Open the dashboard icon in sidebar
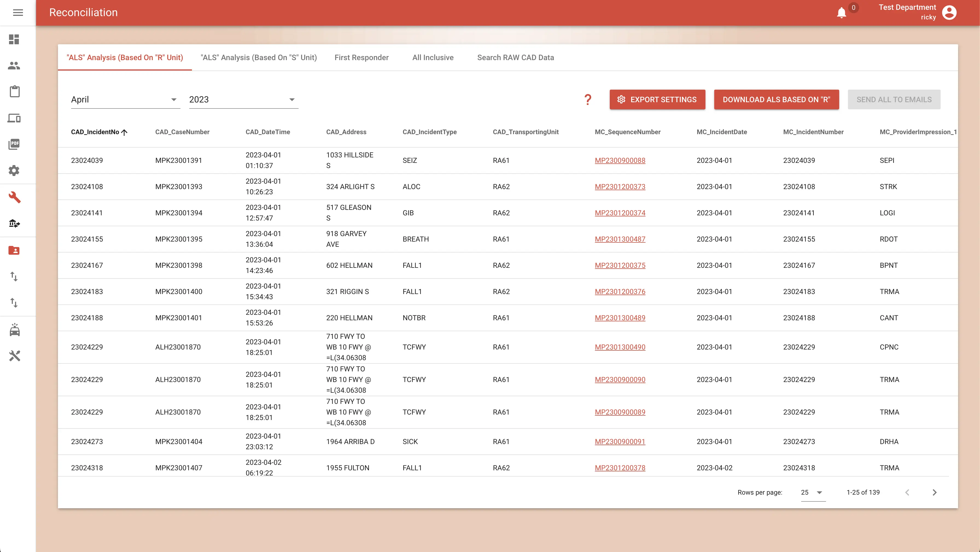 click(14, 39)
